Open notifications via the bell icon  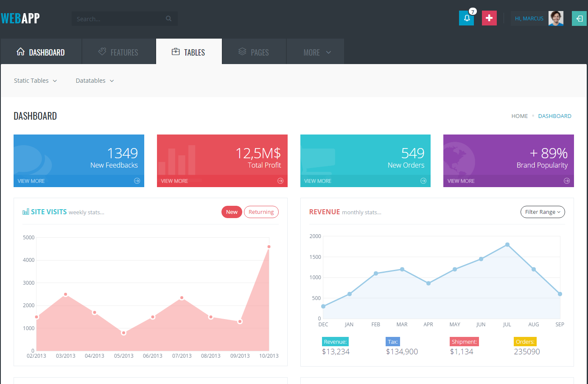[x=466, y=18]
